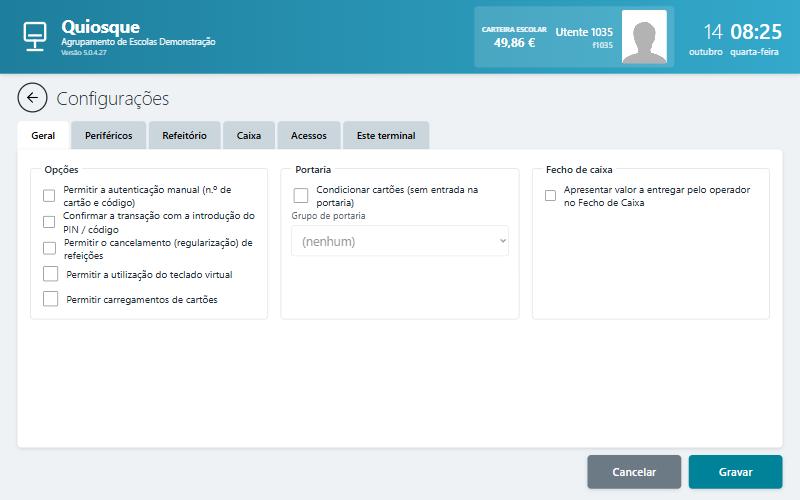Toggle confirm transaction with PIN checkbox
The width and height of the screenshot is (800, 500).
pos(49,222)
